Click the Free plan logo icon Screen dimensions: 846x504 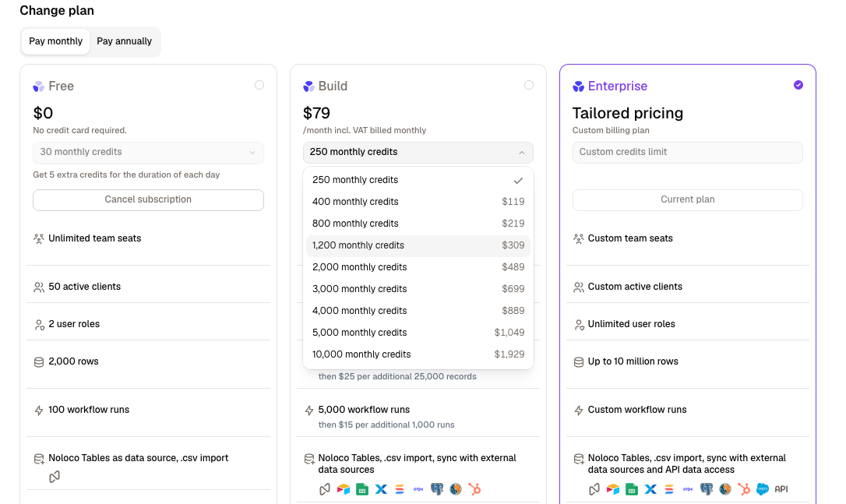[x=39, y=86]
